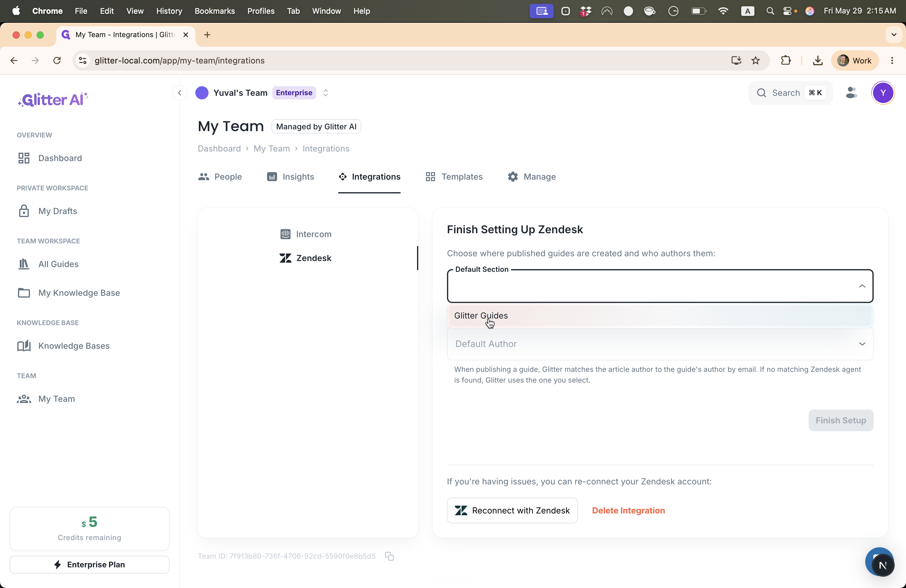Collapse the sidebar with chevron button
This screenshot has width=906, height=588.
pos(179,93)
